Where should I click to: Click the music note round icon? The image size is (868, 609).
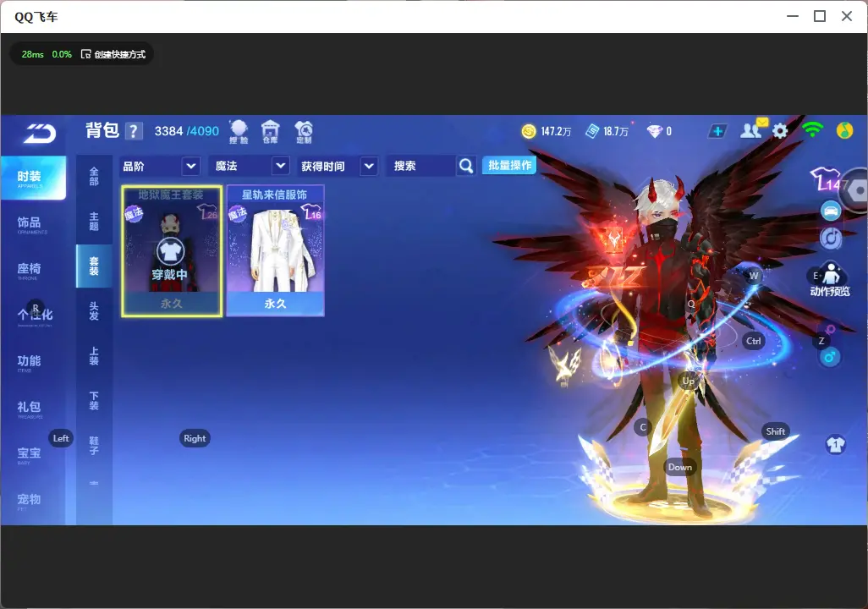[x=831, y=238]
